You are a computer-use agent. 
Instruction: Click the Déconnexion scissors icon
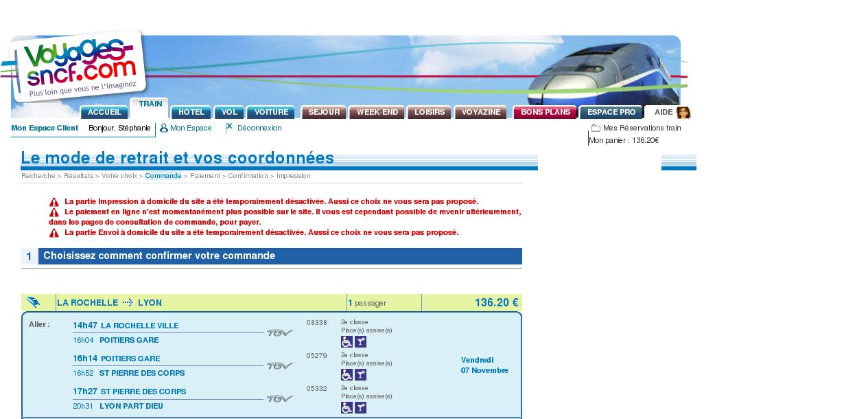point(229,127)
